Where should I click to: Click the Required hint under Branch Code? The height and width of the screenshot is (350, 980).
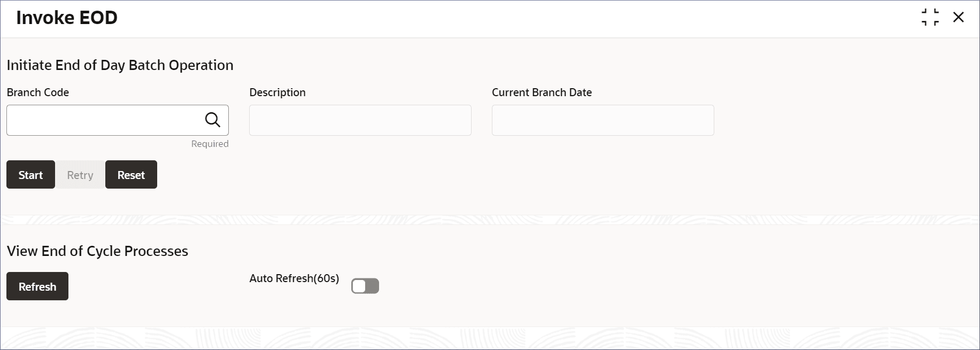210,144
